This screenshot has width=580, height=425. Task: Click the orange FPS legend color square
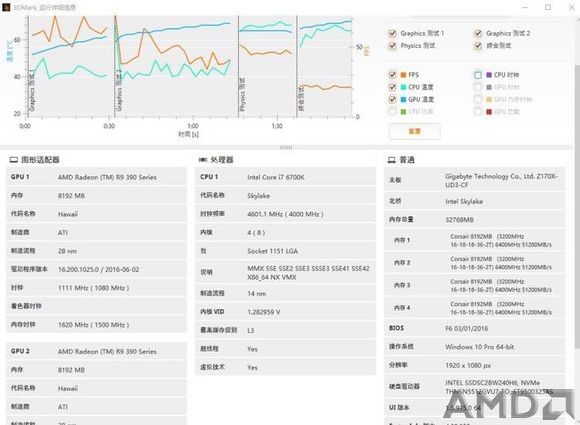click(404, 75)
